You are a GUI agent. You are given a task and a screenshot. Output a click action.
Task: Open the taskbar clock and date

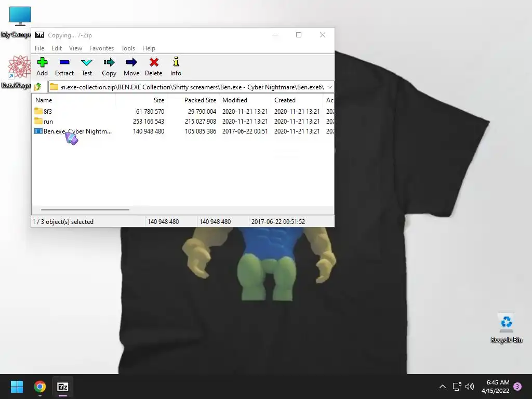[495, 387]
